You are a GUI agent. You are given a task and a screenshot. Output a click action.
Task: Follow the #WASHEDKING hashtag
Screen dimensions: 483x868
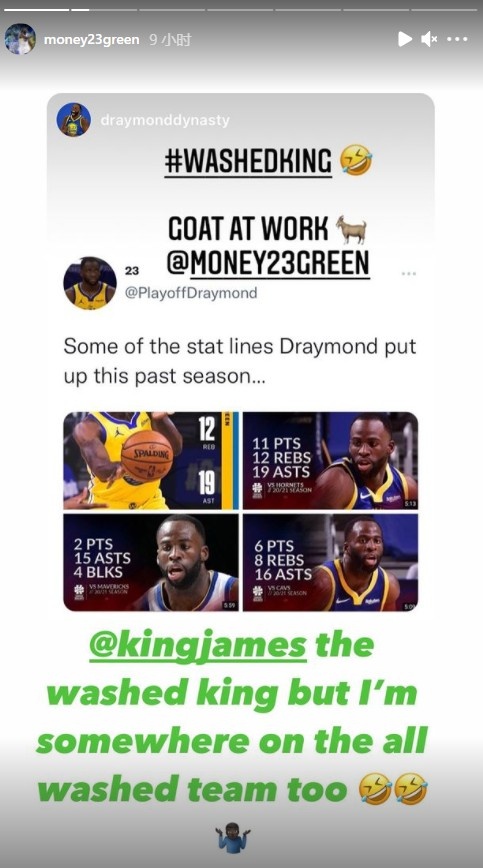coord(248,162)
